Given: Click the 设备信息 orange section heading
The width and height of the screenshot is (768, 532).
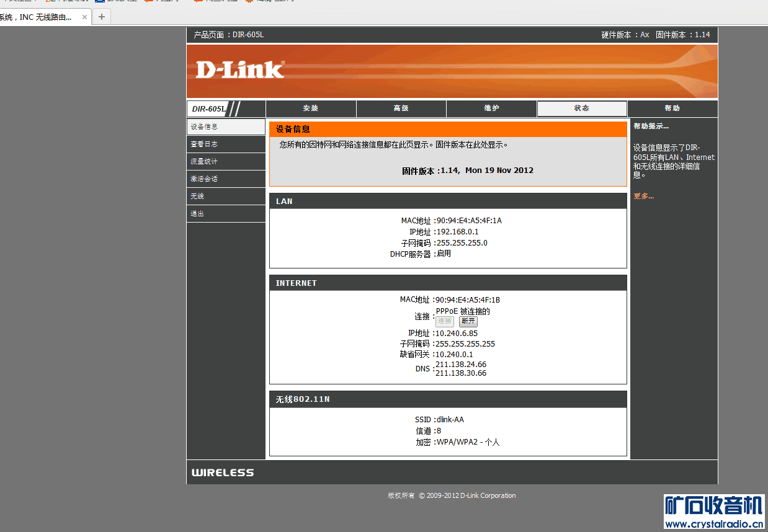Looking at the screenshot, I should tap(448, 130).
